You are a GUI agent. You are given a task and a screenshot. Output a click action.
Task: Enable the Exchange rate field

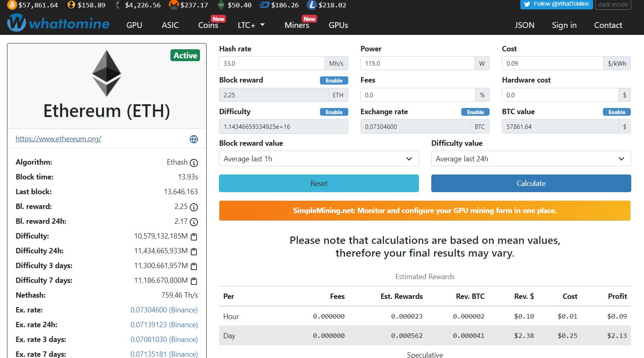(x=475, y=112)
